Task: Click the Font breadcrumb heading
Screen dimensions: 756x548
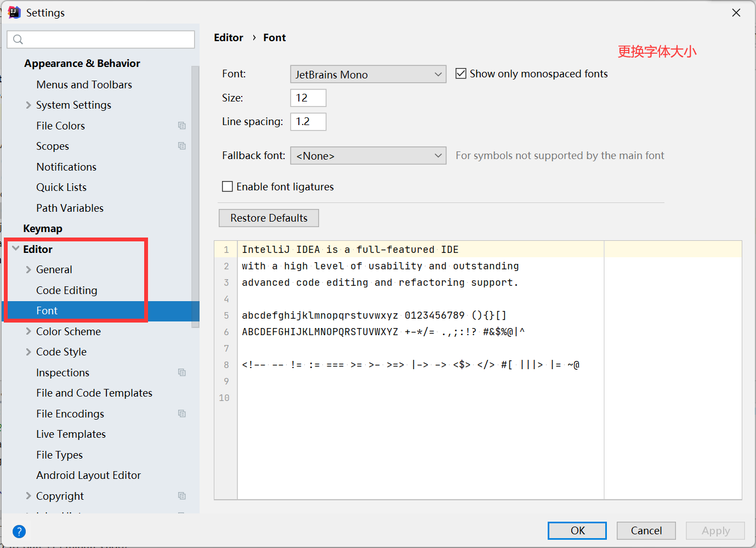Action: click(275, 37)
